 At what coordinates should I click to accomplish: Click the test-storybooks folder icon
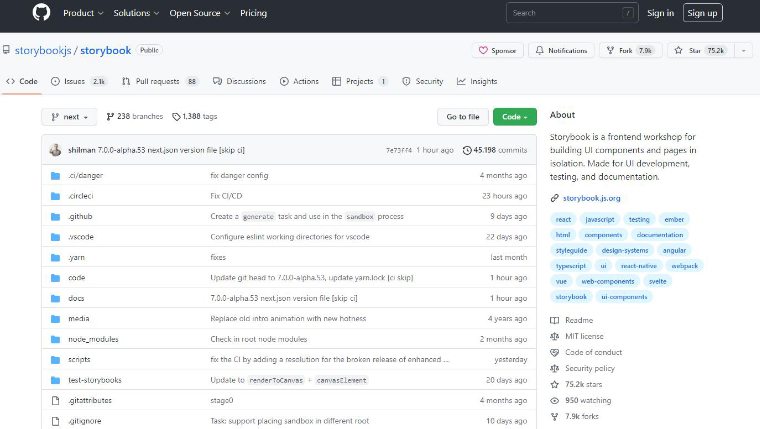[55, 380]
